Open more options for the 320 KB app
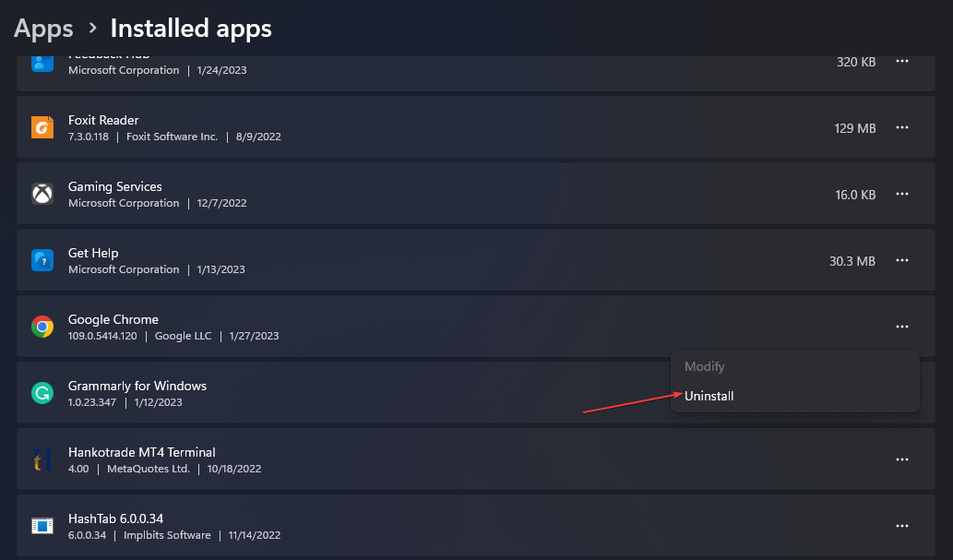The image size is (953, 560). click(902, 62)
